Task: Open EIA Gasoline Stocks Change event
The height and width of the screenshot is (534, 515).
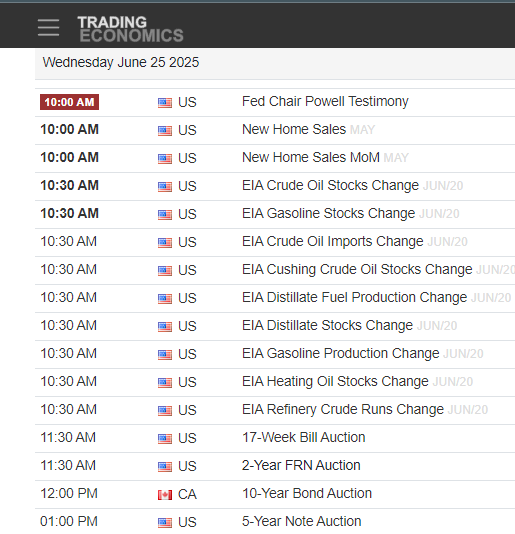Action: (x=328, y=213)
